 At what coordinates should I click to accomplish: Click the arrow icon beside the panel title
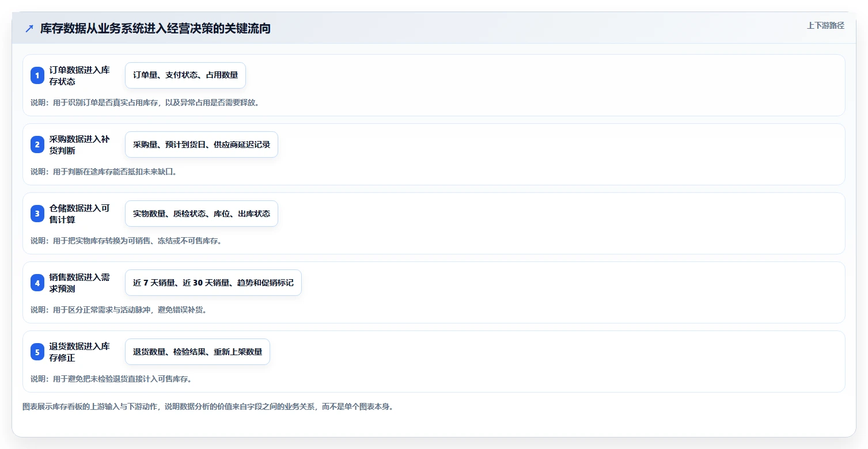coord(29,29)
